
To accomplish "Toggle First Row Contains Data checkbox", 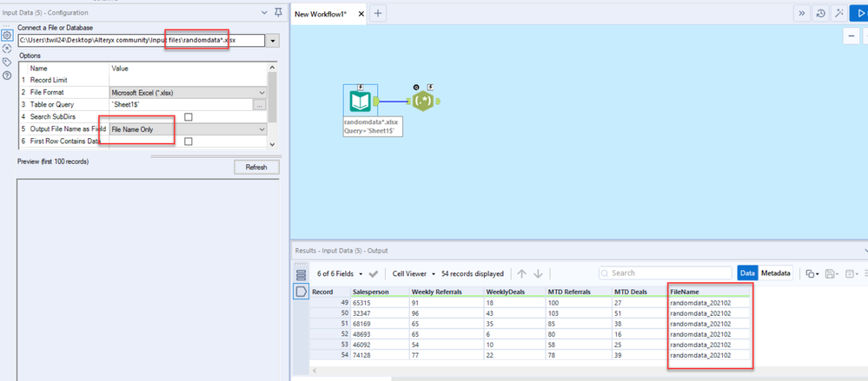I will point(189,141).
